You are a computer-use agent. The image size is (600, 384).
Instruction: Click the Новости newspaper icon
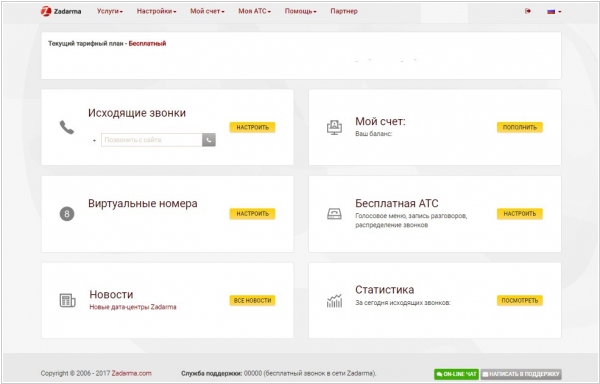pos(67,300)
